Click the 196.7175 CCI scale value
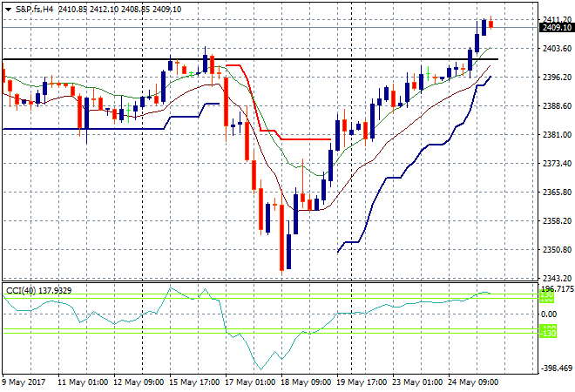Screen dimensions: 575x392 (558, 289)
